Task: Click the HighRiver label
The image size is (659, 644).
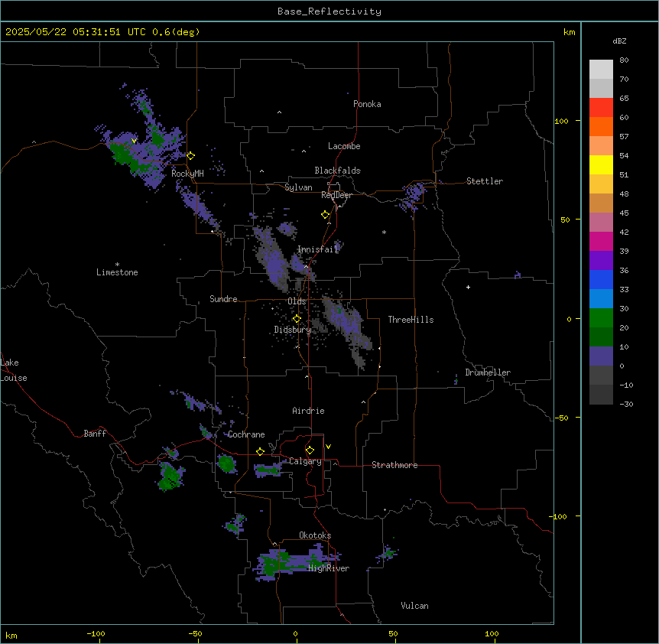Action: click(x=329, y=568)
